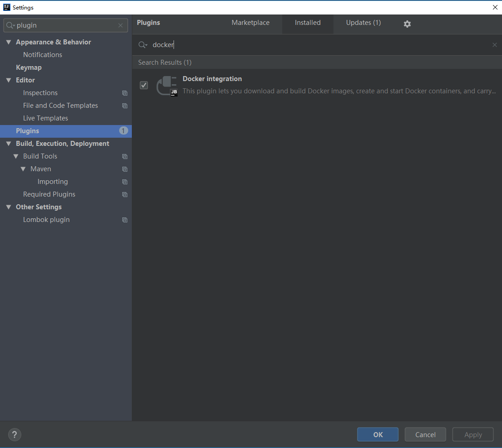Click the Docker plugin description text
Viewport: 502px width, 448px height.
tap(339, 91)
